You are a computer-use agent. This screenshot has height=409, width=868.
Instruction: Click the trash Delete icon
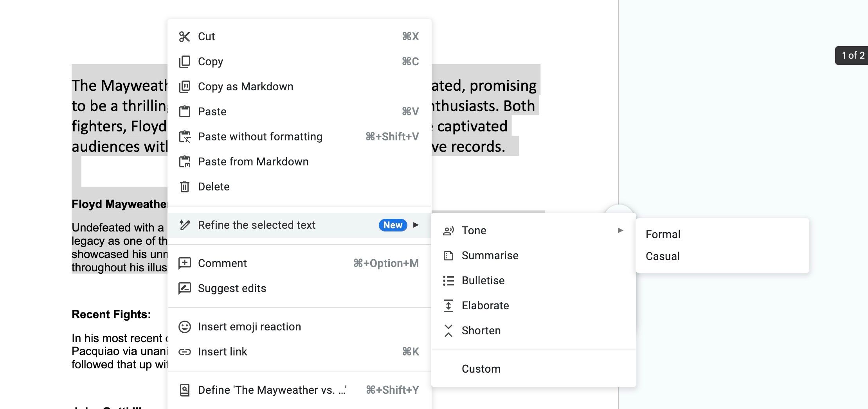tap(184, 187)
